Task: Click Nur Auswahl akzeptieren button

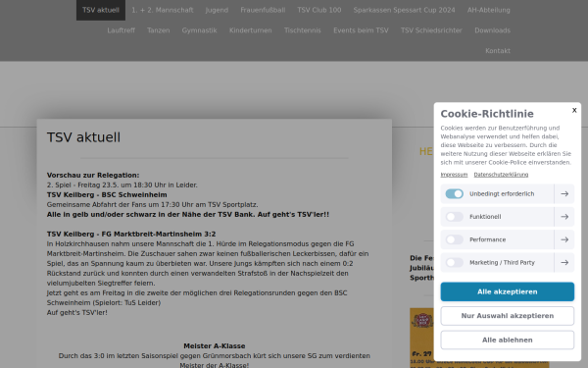Action: pos(507,316)
